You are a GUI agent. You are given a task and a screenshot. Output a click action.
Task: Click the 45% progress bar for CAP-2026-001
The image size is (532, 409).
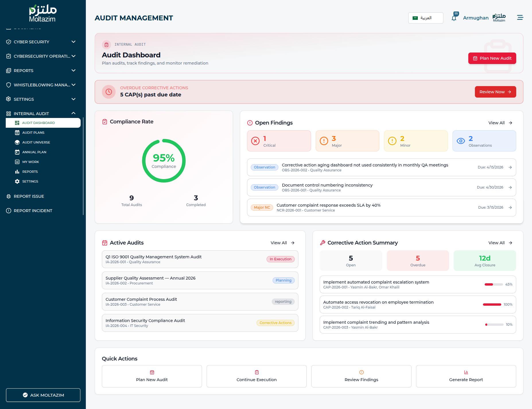click(x=494, y=284)
